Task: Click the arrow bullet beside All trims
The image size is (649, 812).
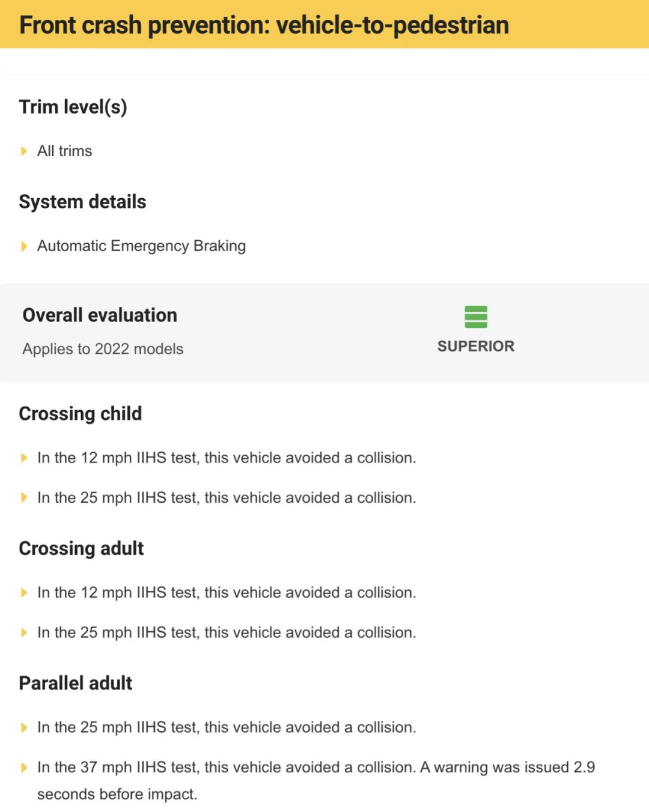Action: pos(24,151)
